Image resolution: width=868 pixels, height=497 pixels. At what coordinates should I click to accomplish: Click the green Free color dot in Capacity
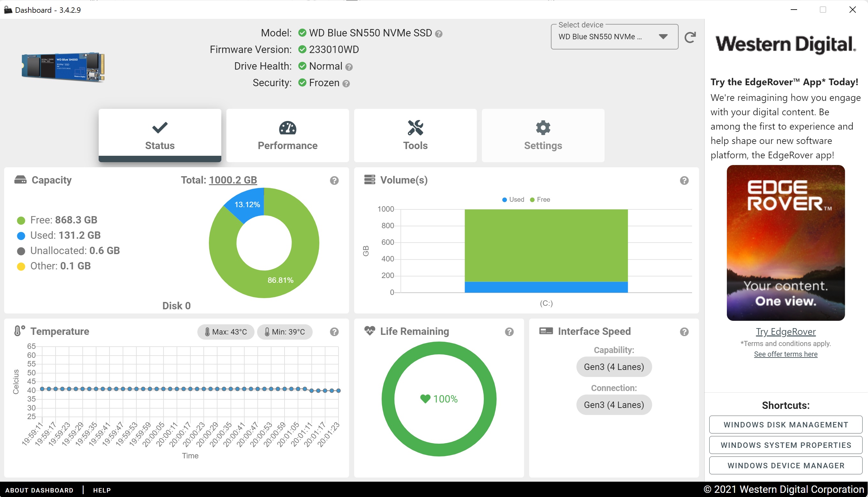(x=21, y=221)
